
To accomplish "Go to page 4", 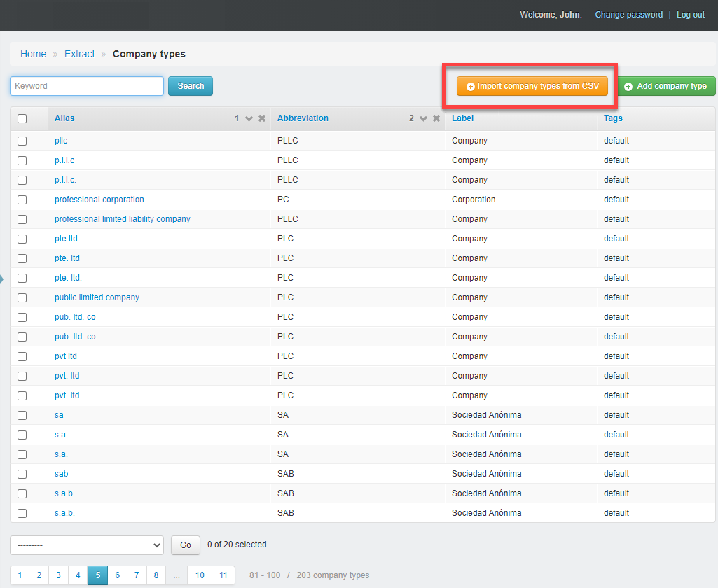I will [78, 575].
